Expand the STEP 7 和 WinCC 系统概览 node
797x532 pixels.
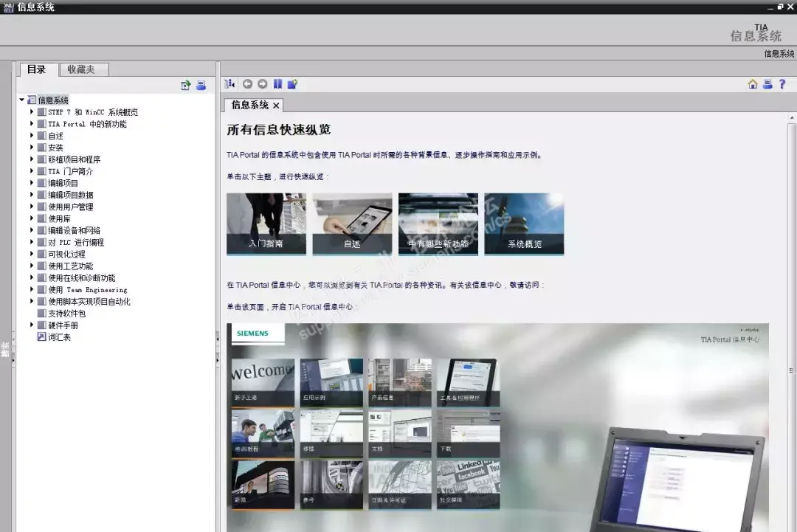[32, 111]
